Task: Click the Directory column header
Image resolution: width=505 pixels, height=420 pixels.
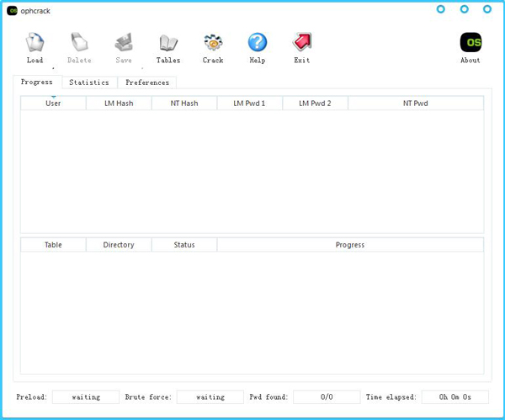Action: (x=119, y=245)
